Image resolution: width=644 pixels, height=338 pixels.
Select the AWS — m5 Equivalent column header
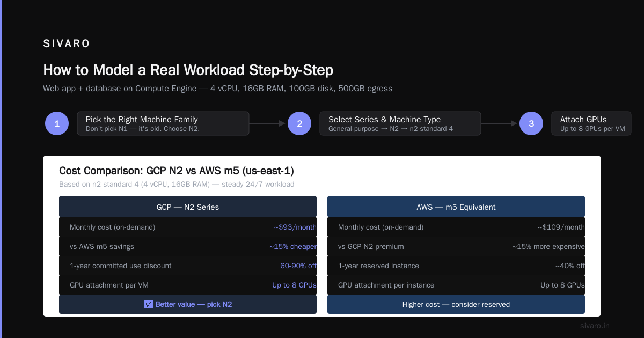[x=456, y=207]
